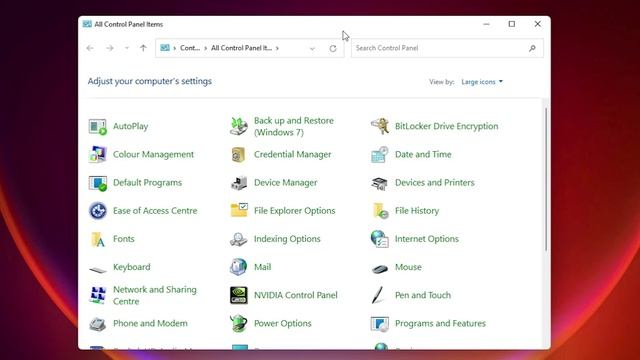The height and width of the screenshot is (360, 640).
Task: Go up one level arrow
Action: (x=143, y=48)
